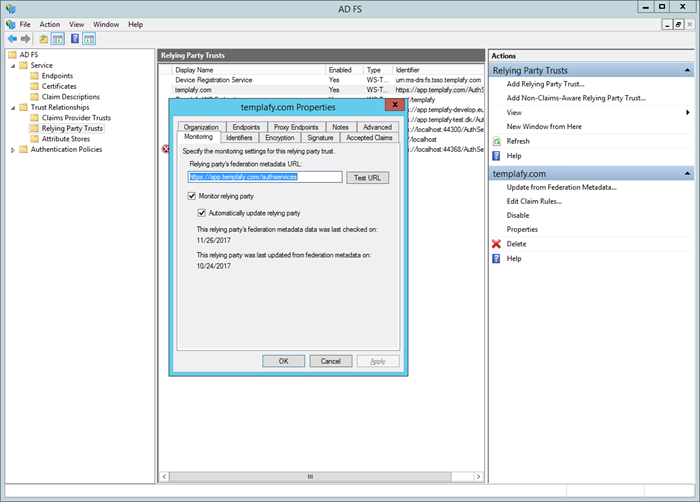Click Add Non-Claims-Aware Relying Party Trust
Viewport: 700px width, 502px height.
(576, 98)
